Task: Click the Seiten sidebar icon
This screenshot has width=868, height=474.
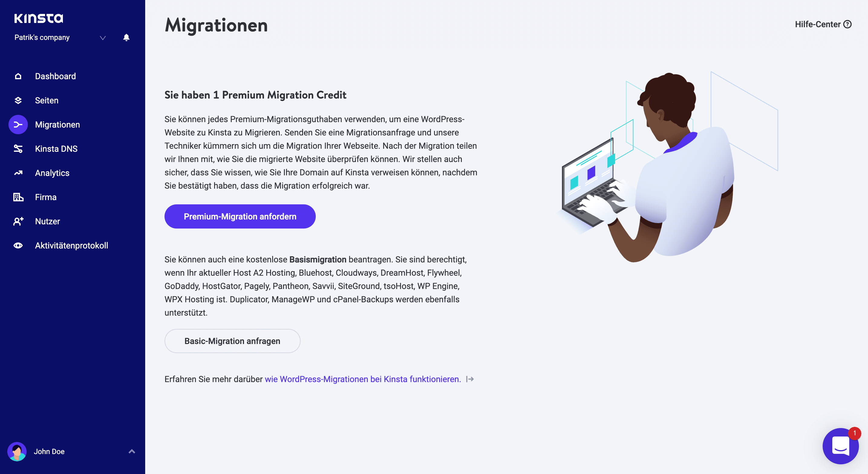Action: (18, 100)
